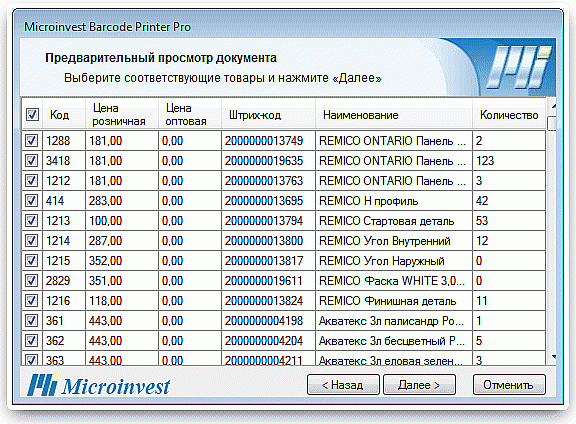Viewport: 576px width, 424px height.
Task: Select the REMICO Финишная деталь name cell
Action: point(394,301)
